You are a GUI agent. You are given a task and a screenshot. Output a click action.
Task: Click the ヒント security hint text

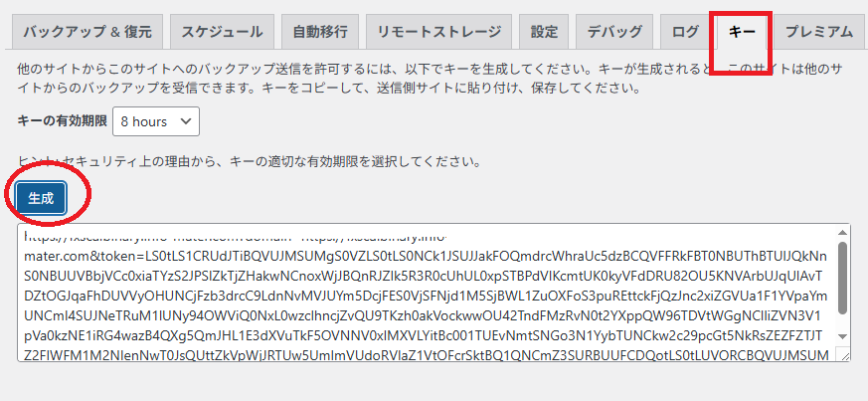pos(249,160)
